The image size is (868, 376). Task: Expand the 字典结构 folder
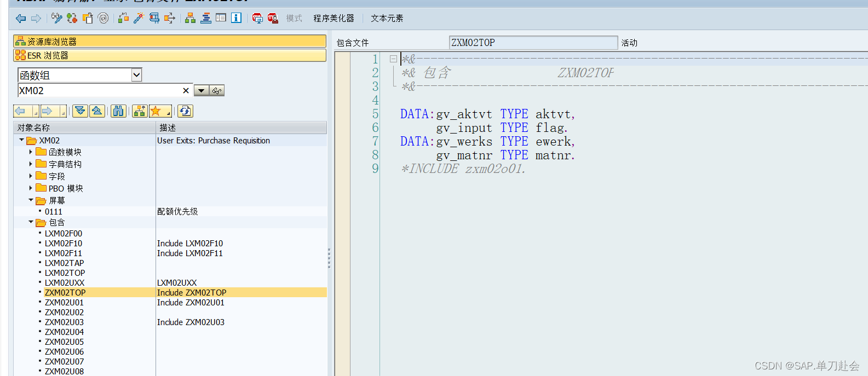tap(31, 164)
